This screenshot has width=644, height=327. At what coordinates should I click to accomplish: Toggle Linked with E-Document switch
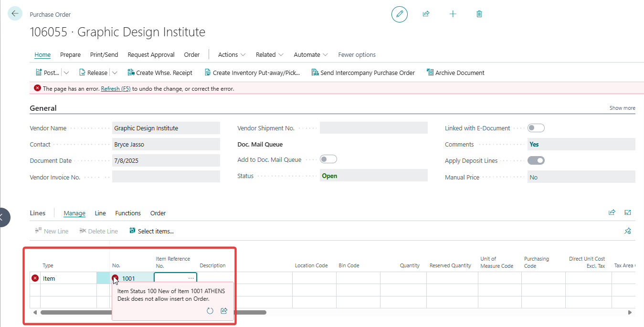coord(536,128)
